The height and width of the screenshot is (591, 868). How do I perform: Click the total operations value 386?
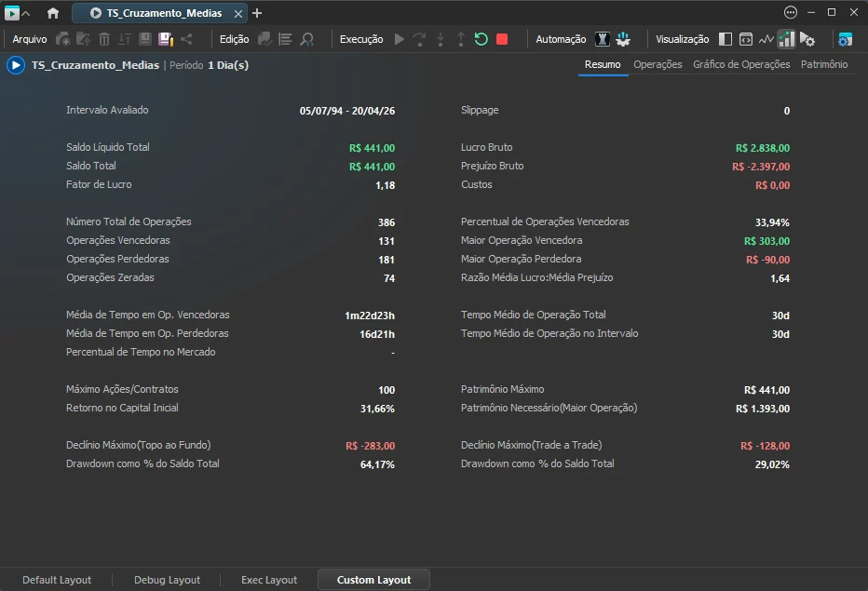point(387,222)
